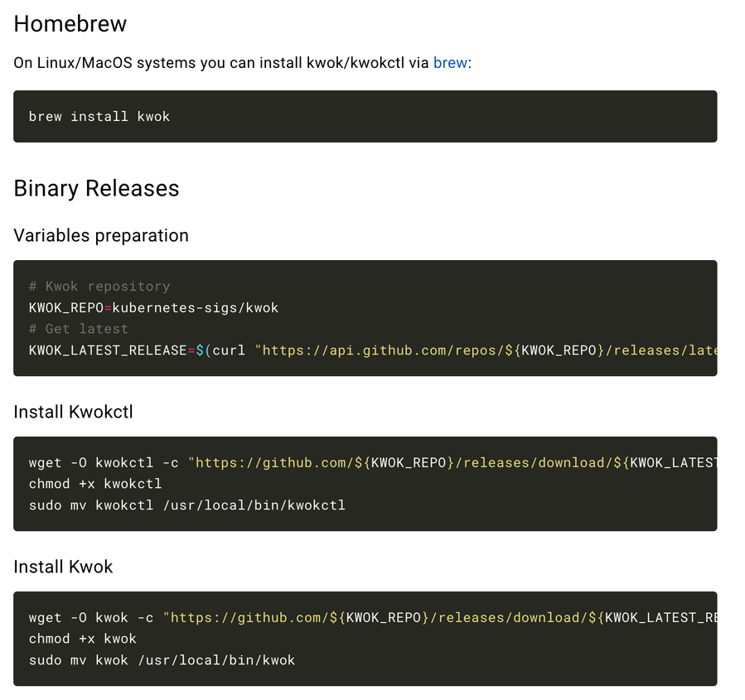Screen dimensions: 745x700
Task: Click the 'sudo mv kwokctl /usr/local/bin/kwokctl' line
Action: tap(187, 505)
